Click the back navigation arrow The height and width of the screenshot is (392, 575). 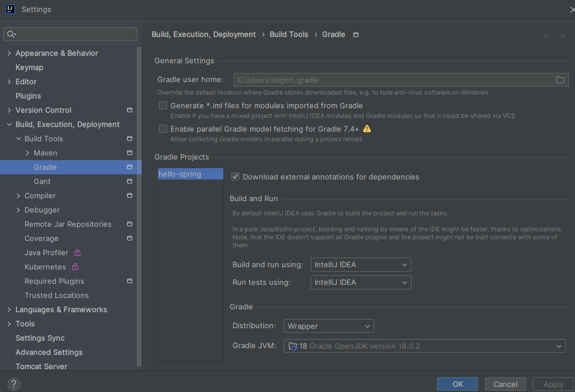point(547,36)
